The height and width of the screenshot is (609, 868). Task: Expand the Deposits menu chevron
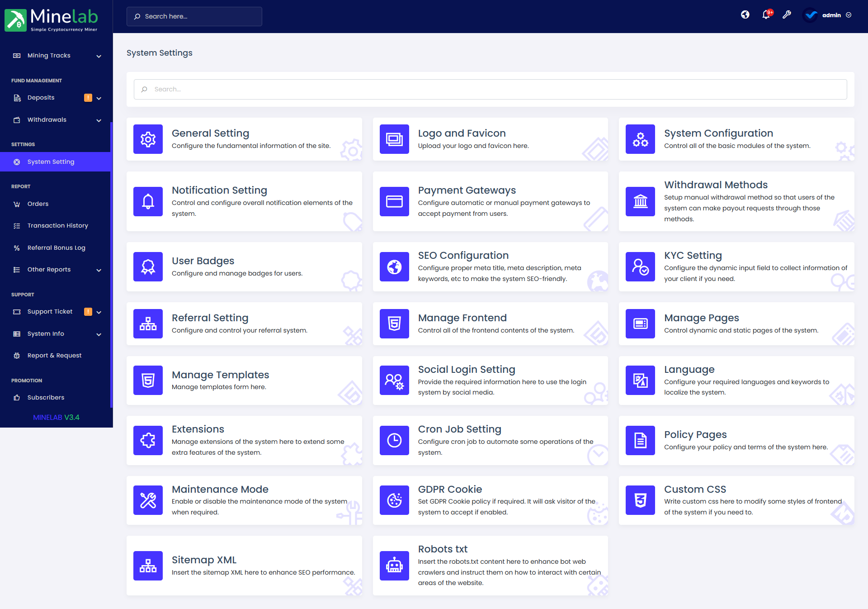click(x=99, y=98)
